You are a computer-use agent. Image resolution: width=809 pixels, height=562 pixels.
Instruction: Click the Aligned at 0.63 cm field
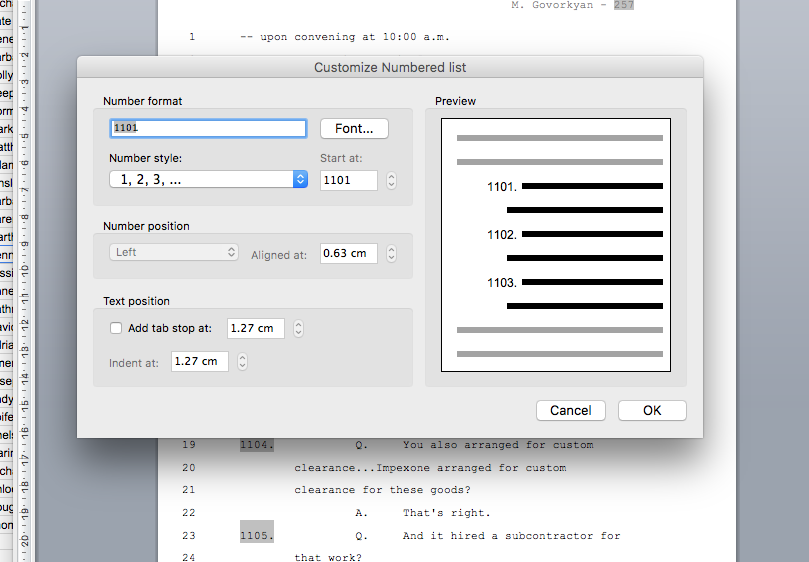[x=349, y=253]
